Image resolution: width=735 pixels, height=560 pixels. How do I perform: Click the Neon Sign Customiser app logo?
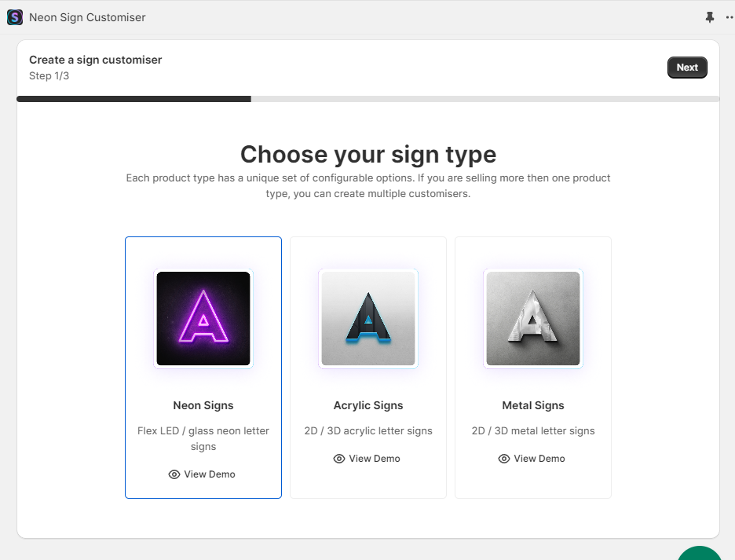coord(15,17)
